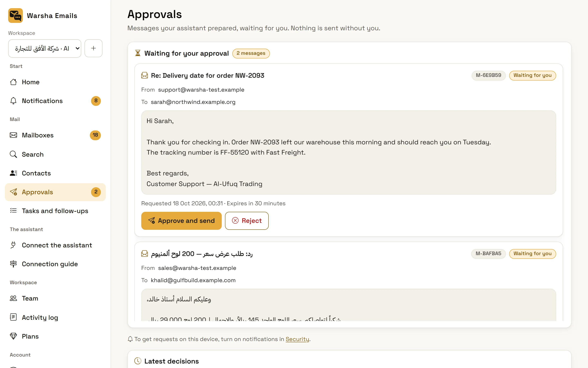Click the Connection guide signpost icon
The height and width of the screenshot is (368, 588).
coord(13,264)
